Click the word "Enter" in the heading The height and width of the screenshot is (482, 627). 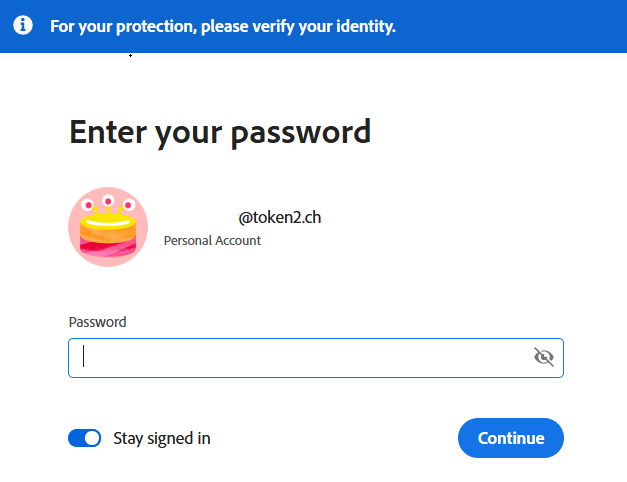coord(105,131)
